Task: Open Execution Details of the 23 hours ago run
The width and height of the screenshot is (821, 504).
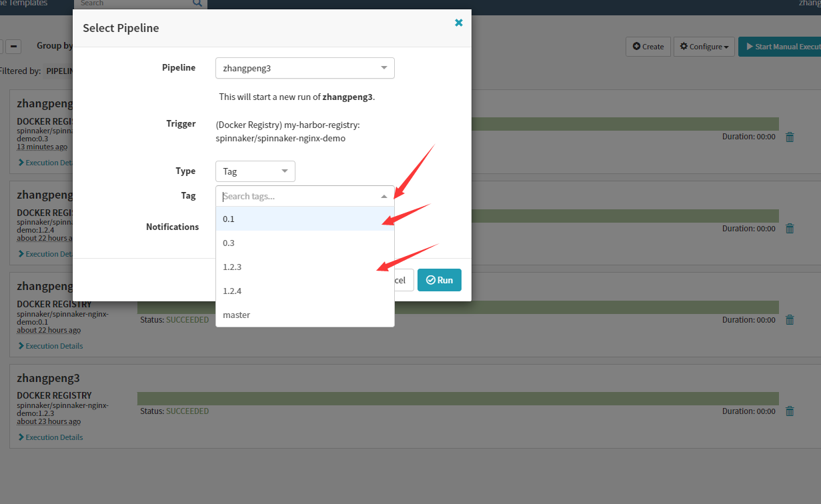Action: (51, 437)
